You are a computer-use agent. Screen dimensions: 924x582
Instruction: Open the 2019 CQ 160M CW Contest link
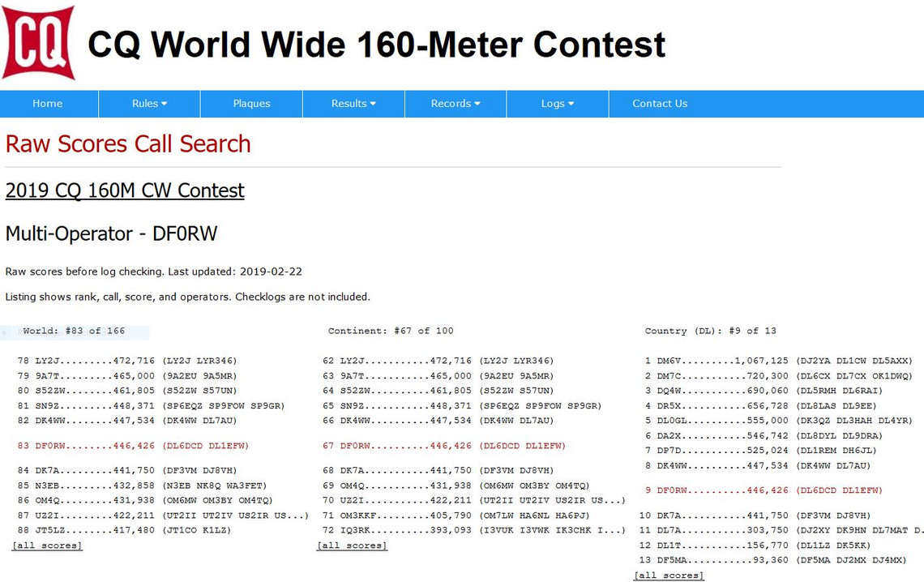coord(125,190)
